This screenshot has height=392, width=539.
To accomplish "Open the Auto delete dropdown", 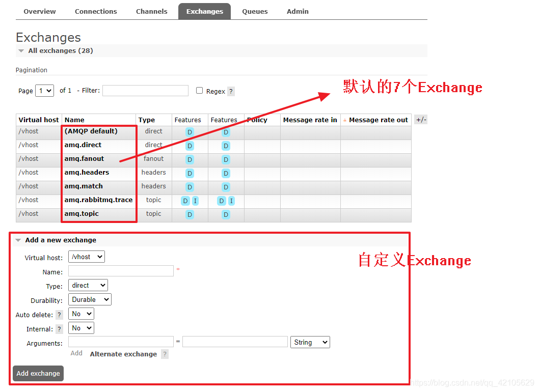I will 81,314.
